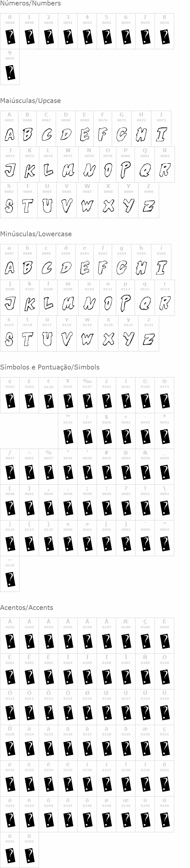
Task: Click the tilde symbol cell 0126
Action: [10, 574]
